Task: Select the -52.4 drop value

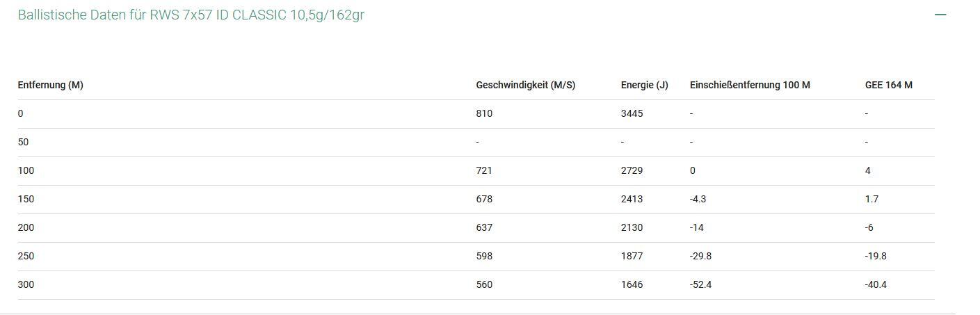Action: coord(700,284)
